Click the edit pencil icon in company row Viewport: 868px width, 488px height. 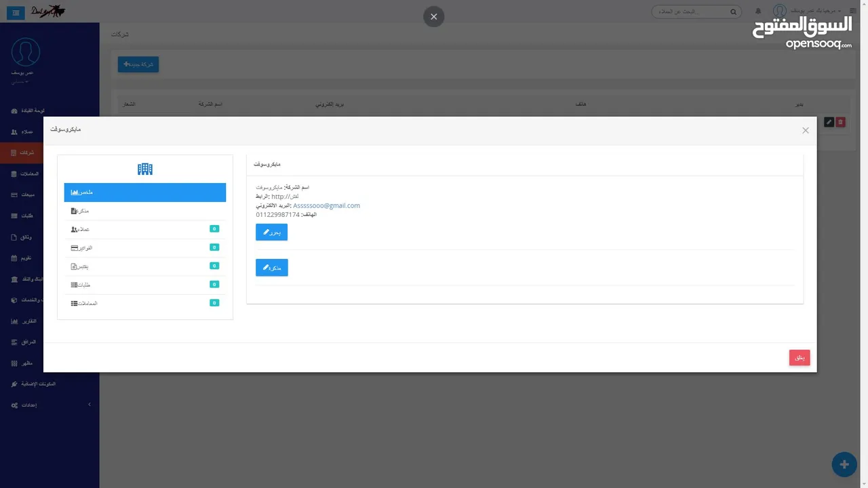tap(829, 122)
